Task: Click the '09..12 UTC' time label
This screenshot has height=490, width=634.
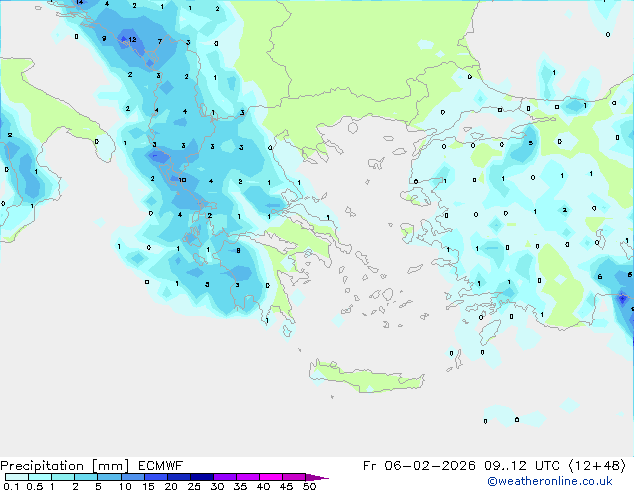Action: (522, 466)
